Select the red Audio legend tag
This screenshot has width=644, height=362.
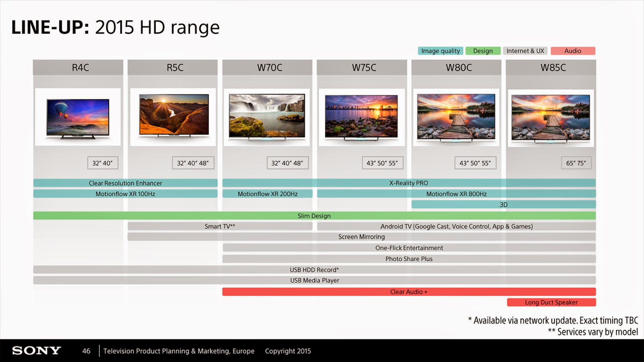click(573, 51)
